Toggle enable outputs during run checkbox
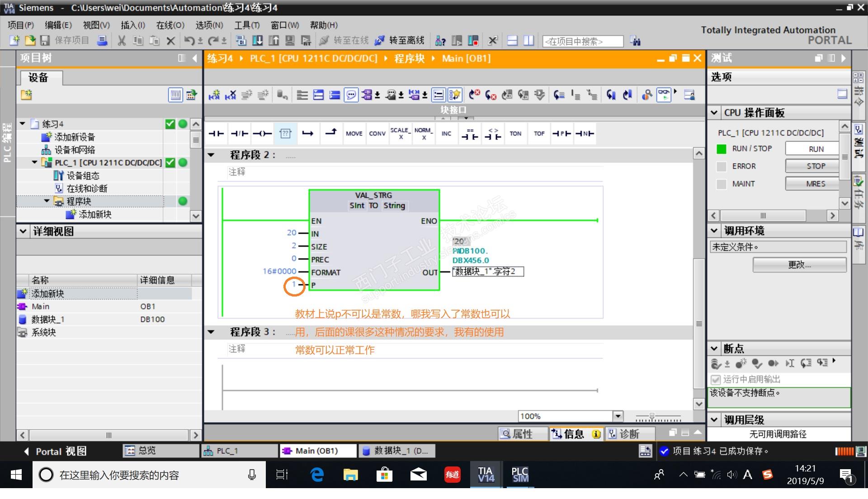Viewport: 868px width, 499px height. [715, 379]
